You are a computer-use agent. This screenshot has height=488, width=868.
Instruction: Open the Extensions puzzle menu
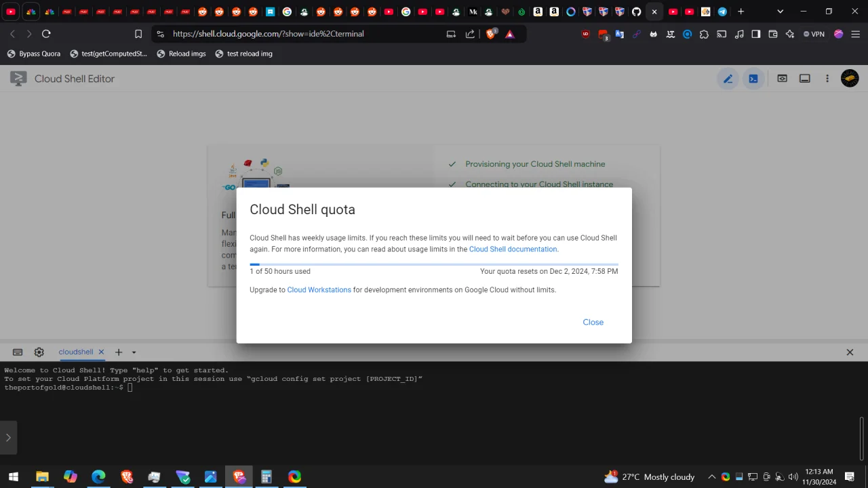(x=704, y=34)
